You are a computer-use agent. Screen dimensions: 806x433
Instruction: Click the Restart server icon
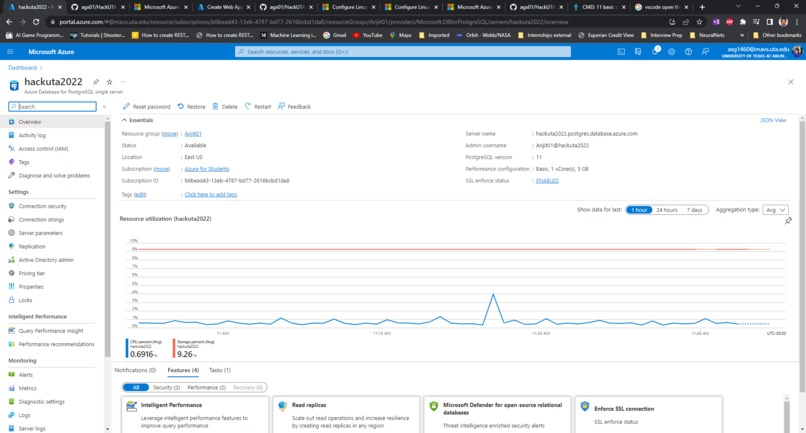click(248, 106)
